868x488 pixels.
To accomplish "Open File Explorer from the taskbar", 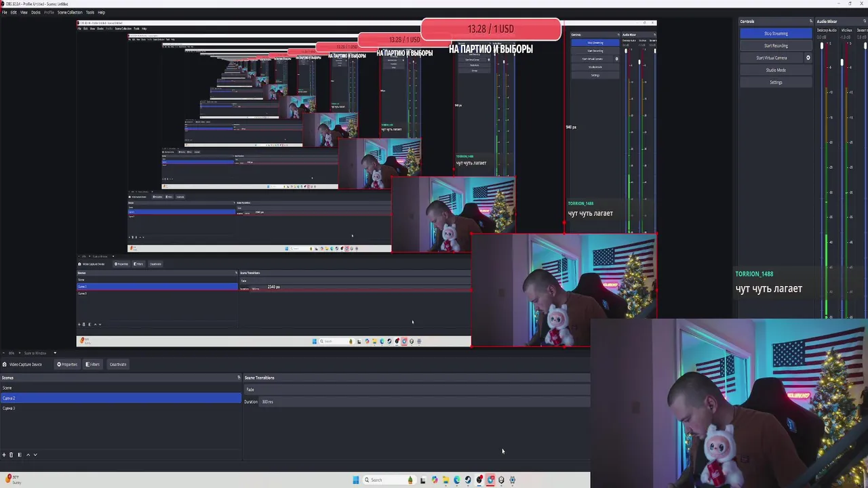I will point(446,480).
